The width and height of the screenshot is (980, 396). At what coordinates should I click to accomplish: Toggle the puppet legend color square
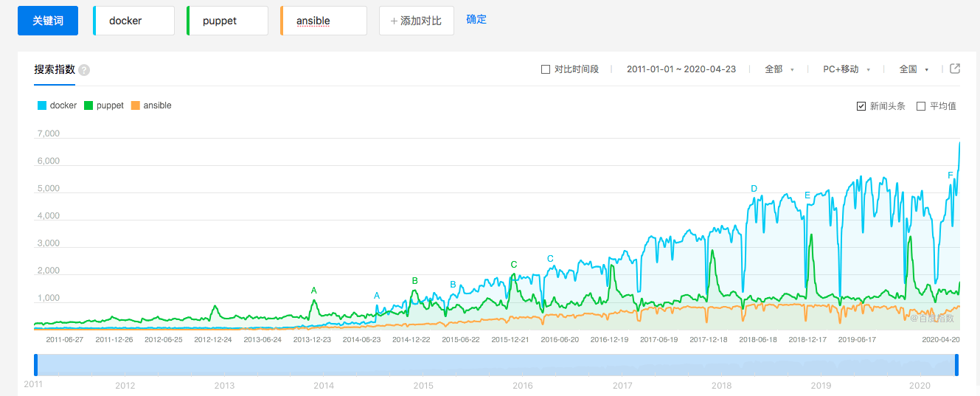pos(88,105)
